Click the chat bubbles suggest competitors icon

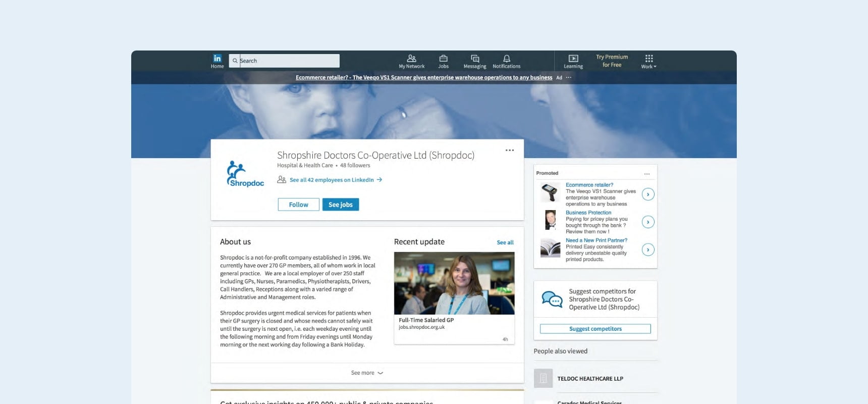(552, 299)
